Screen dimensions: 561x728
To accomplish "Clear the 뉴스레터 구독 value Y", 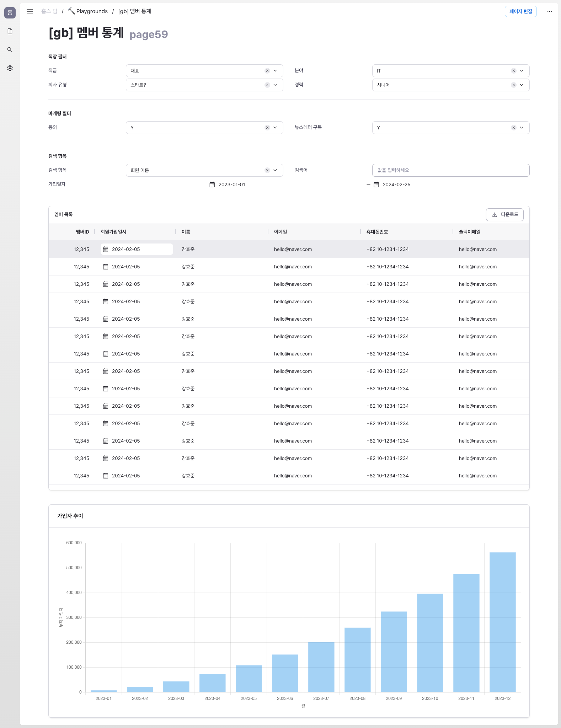I will 514,128.
